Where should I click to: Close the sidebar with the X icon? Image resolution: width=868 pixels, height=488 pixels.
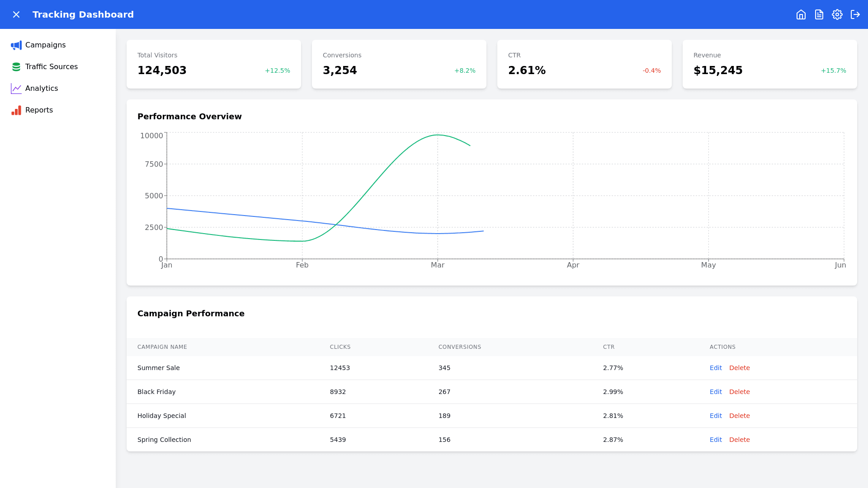point(16,14)
